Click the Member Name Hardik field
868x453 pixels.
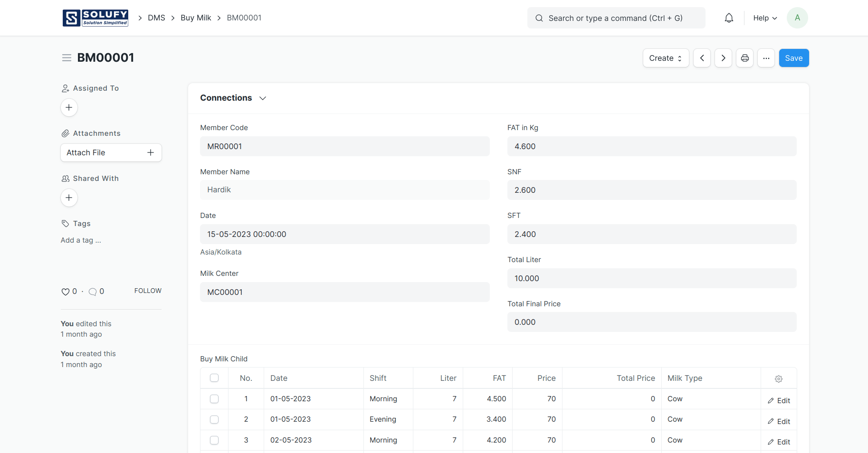pyautogui.click(x=344, y=190)
